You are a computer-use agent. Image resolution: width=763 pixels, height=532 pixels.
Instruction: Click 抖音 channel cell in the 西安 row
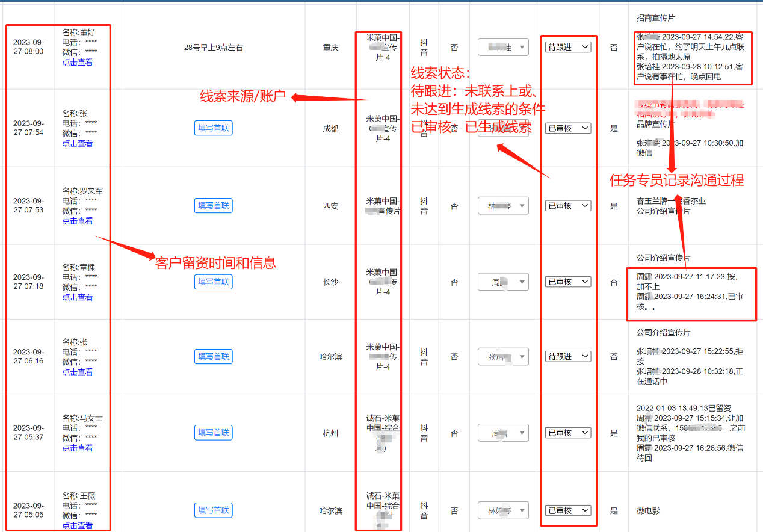click(x=424, y=206)
